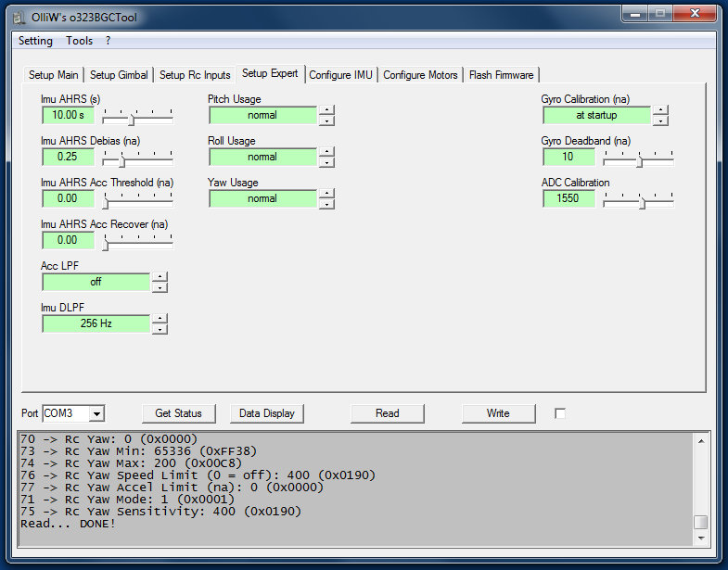Viewport: 728px width, 570px height.
Task: Open the Tools menu
Action: coord(79,41)
